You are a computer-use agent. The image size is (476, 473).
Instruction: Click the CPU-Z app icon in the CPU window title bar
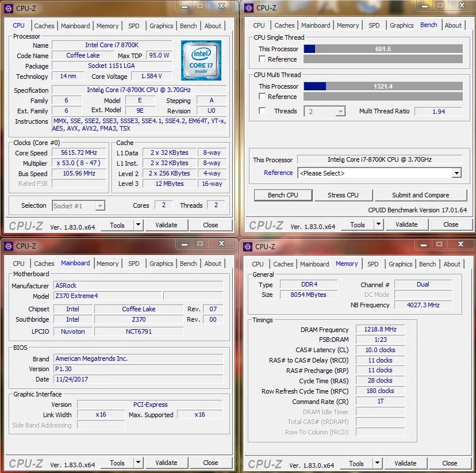pyautogui.click(x=9, y=8)
